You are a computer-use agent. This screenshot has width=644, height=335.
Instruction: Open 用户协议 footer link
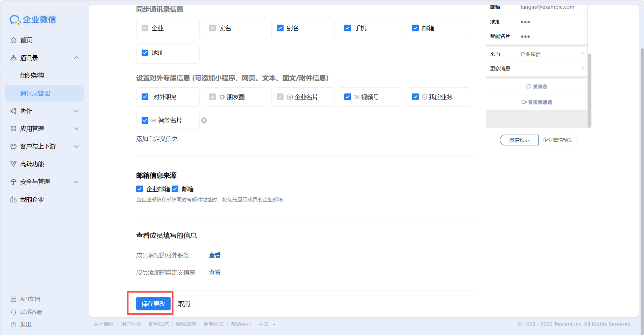click(x=131, y=324)
